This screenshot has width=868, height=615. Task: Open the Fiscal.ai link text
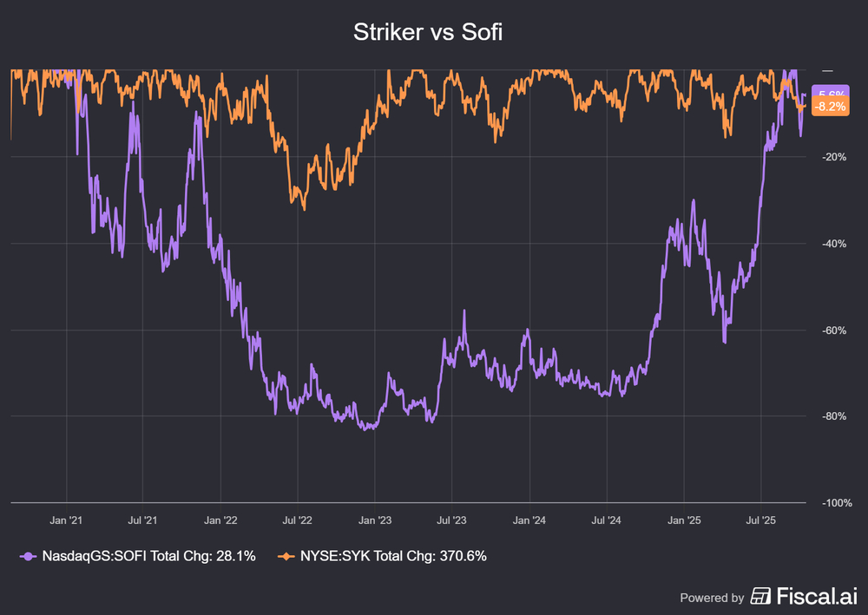817,596
